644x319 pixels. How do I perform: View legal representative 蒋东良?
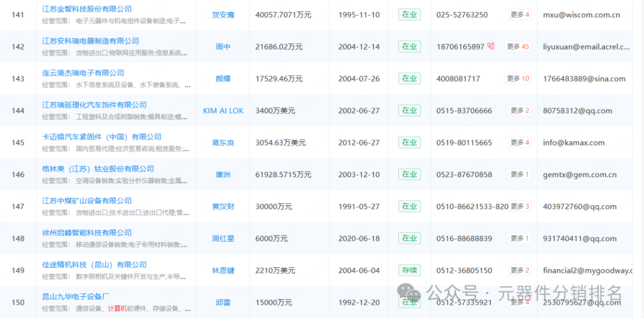click(x=223, y=143)
